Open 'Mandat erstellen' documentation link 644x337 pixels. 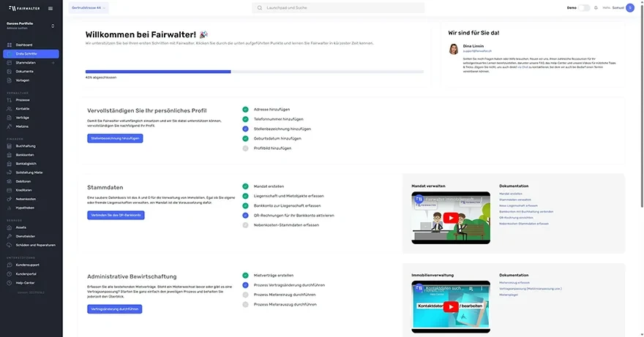click(511, 194)
